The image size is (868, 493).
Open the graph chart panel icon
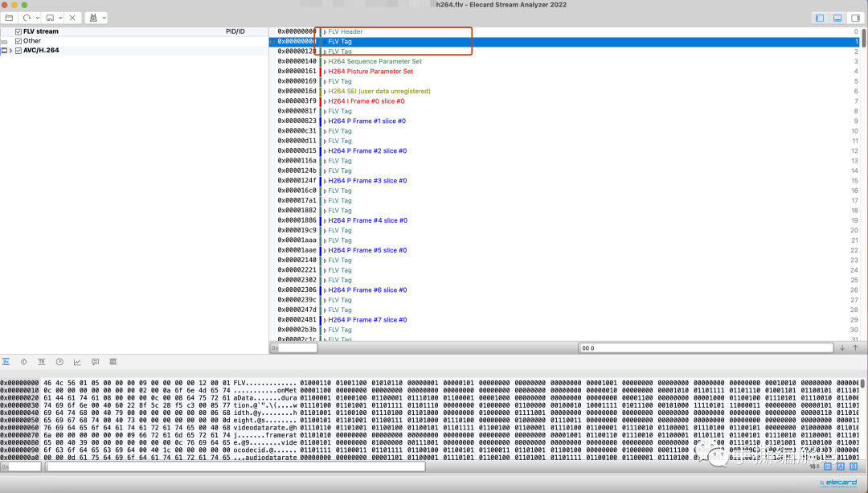click(77, 362)
